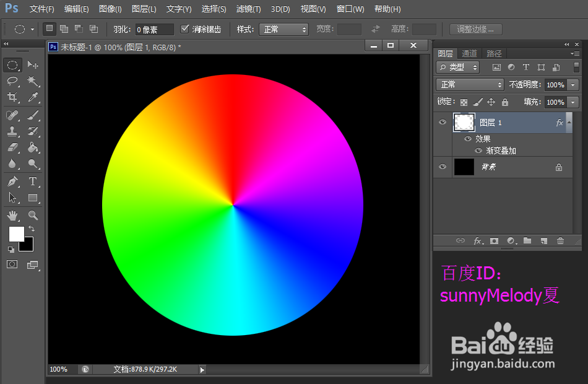Choose Add to Selection mode
Viewport: 588px width, 384px height.
(64, 29)
